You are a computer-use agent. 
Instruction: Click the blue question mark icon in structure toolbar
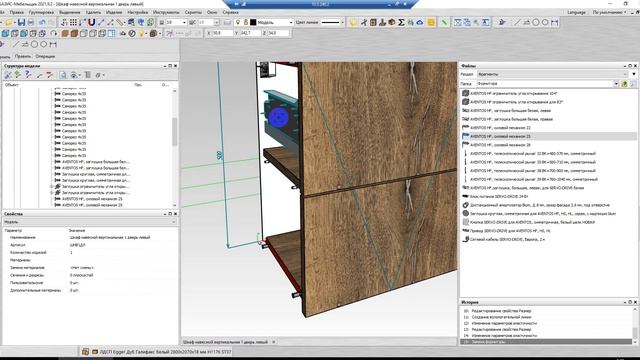(28, 75)
